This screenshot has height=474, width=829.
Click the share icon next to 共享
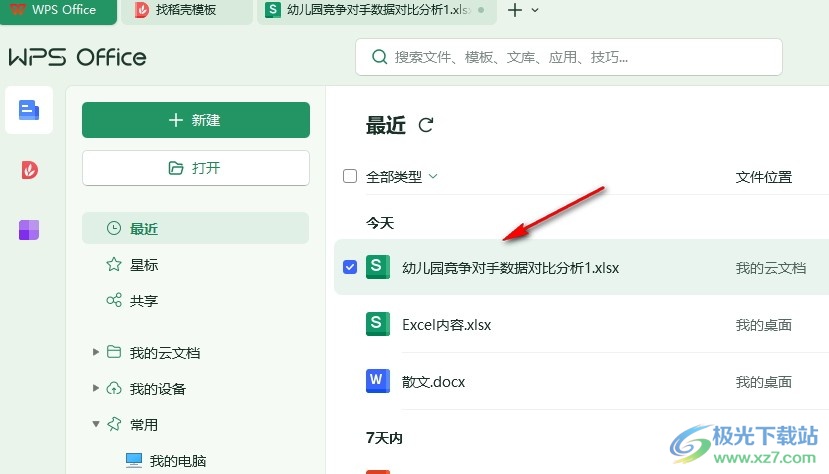[x=114, y=300]
